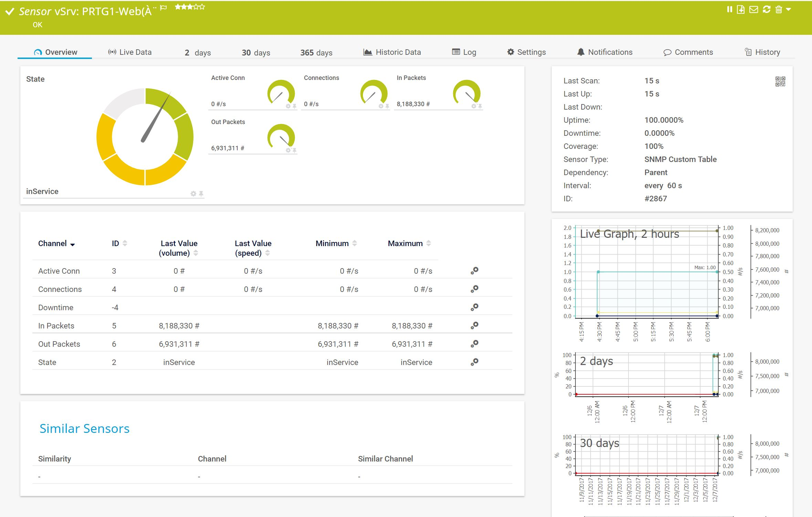Pause the sensor using the pause icon
The image size is (812, 517).
click(x=729, y=10)
